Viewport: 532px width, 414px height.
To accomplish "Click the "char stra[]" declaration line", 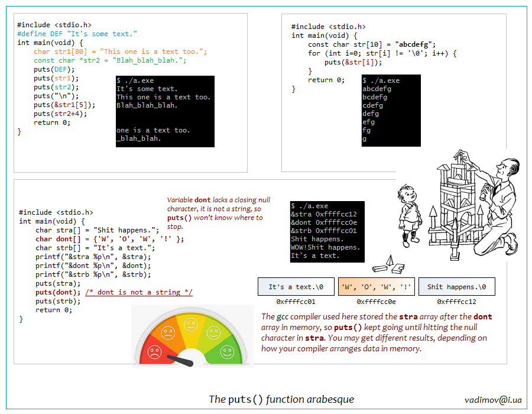I will [x=97, y=230].
